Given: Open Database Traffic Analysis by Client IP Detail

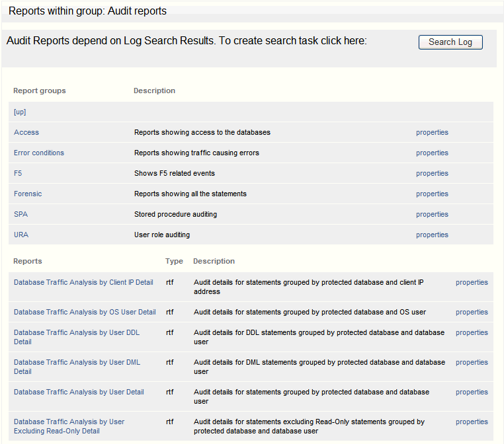Looking at the screenshot, I should (x=83, y=282).
